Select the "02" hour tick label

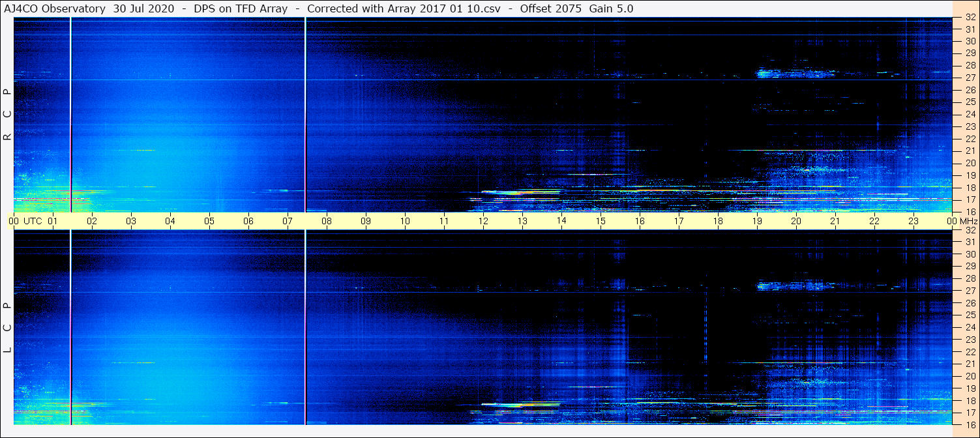pos(92,221)
